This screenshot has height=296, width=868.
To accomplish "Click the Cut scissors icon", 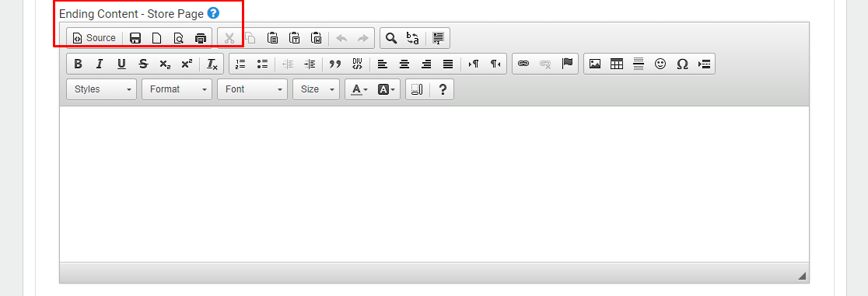I will pos(229,38).
